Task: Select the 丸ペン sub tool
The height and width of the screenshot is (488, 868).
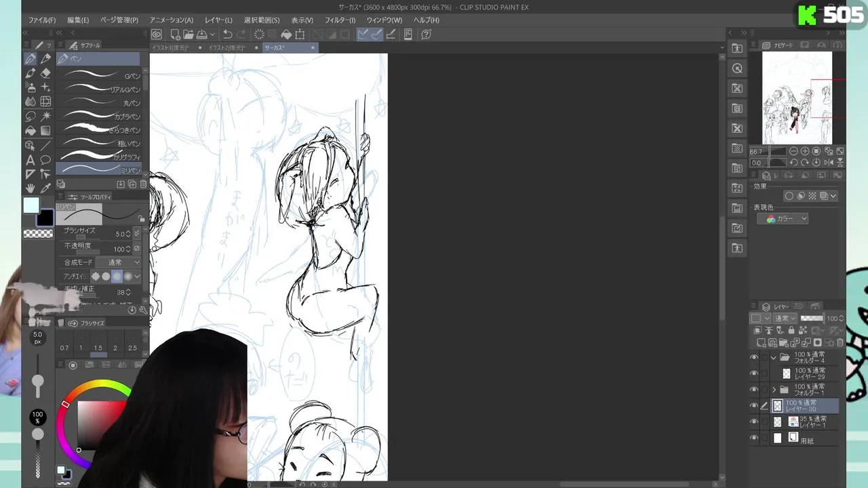Action: pyautogui.click(x=99, y=102)
